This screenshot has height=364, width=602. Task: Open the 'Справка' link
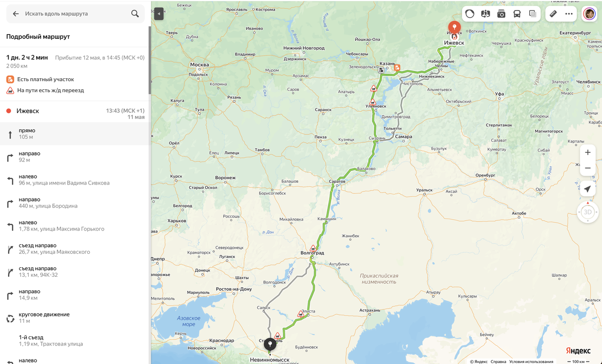point(498,361)
